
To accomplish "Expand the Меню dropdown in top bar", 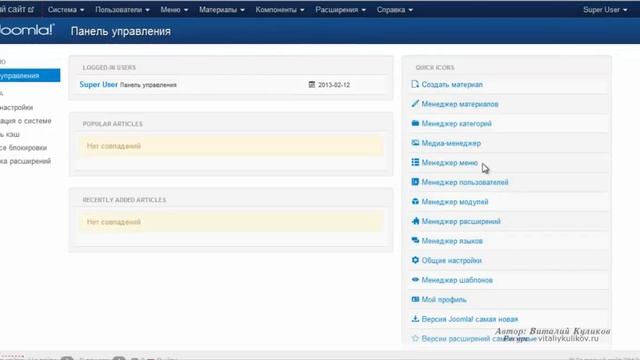I will coord(174,9).
